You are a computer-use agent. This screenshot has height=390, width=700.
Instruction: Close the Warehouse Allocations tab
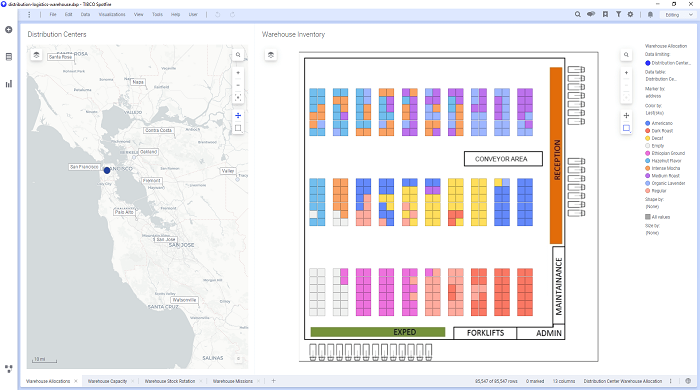[x=76, y=381]
